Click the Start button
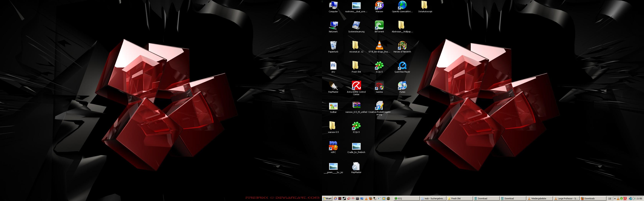The image size is (644, 201). click(327, 199)
